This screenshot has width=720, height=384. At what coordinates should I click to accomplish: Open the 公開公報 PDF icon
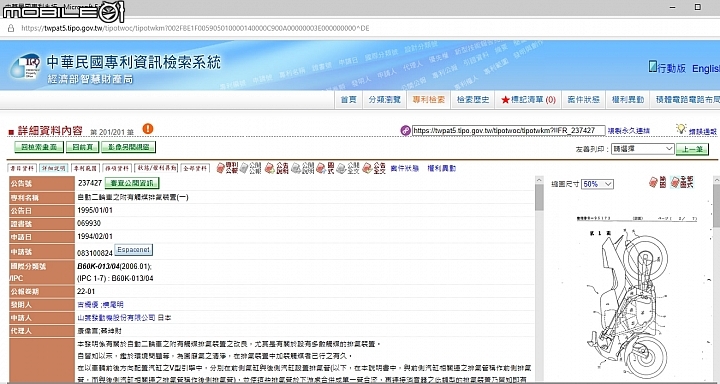[250, 168]
